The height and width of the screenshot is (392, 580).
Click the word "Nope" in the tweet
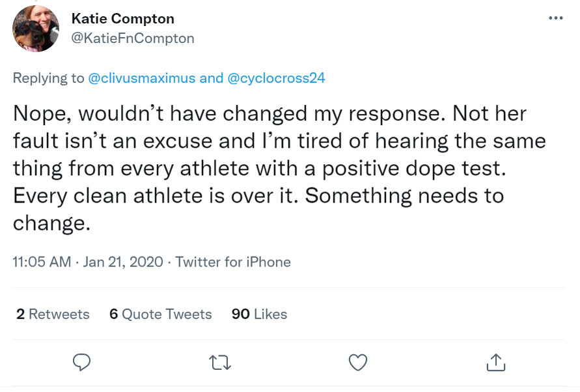tap(43, 113)
